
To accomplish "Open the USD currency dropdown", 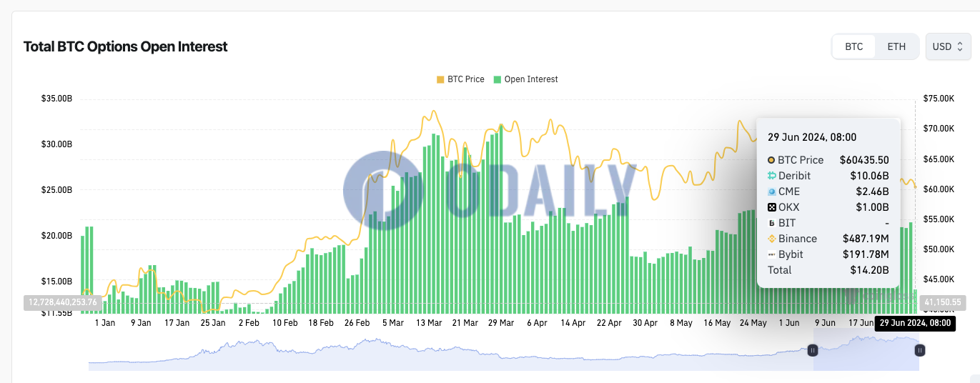I will click(x=948, y=46).
